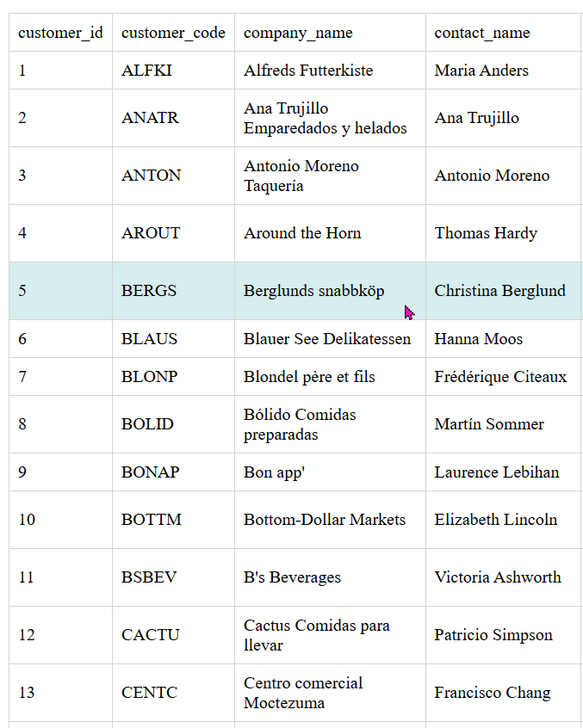Select contact Martín Sommer
This screenshot has width=583, height=728.
click(x=489, y=424)
